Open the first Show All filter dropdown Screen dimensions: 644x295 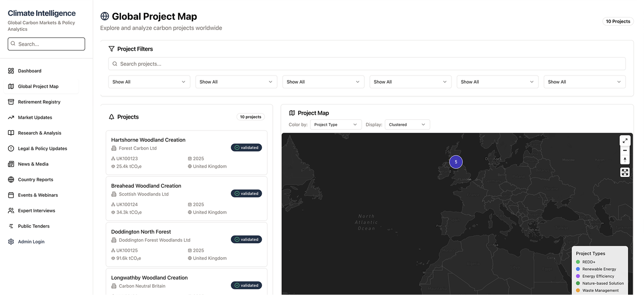pyautogui.click(x=149, y=82)
